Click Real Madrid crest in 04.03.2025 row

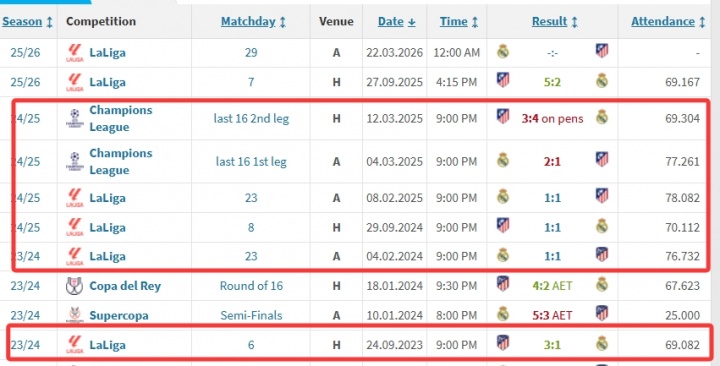(503, 160)
